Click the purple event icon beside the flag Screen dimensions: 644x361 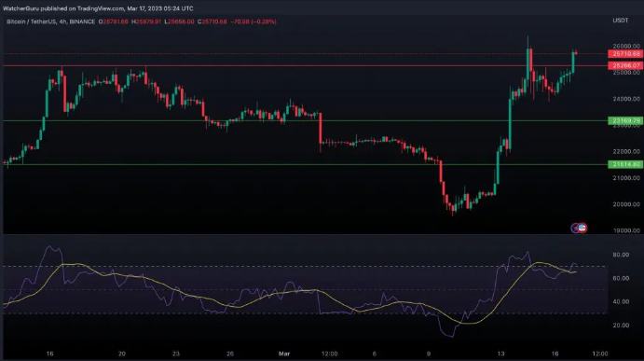tap(575, 228)
